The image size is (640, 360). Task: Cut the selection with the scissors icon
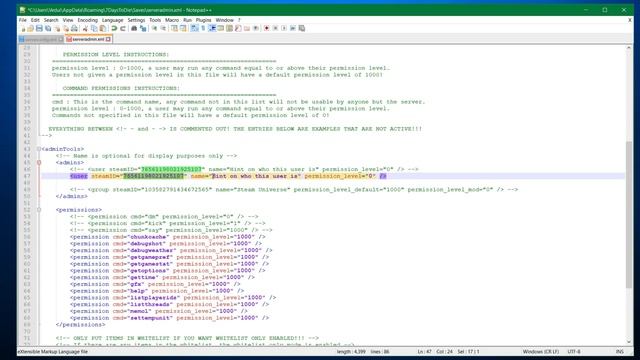(85, 29)
